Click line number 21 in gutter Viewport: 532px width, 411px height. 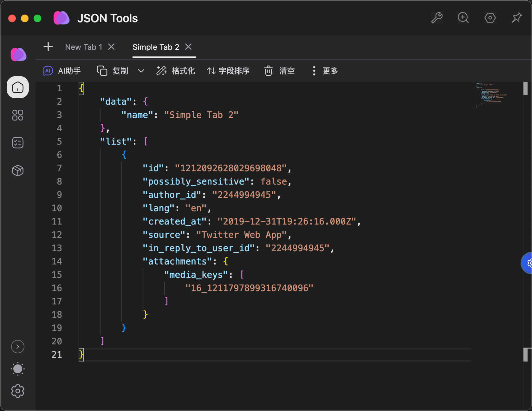click(x=57, y=355)
